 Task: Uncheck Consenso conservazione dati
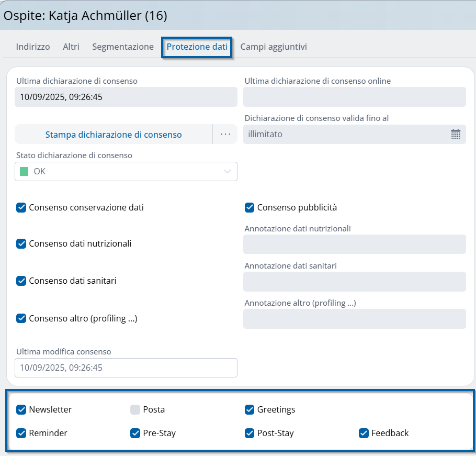(21, 207)
